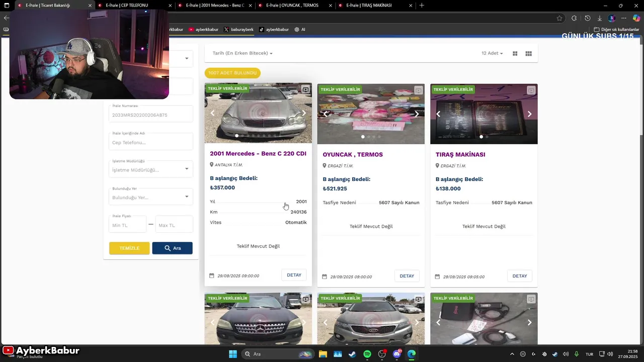Image resolution: width=644 pixels, height=362 pixels.
Task: Open browser extensions puzzle icon
Action: point(574,18)
